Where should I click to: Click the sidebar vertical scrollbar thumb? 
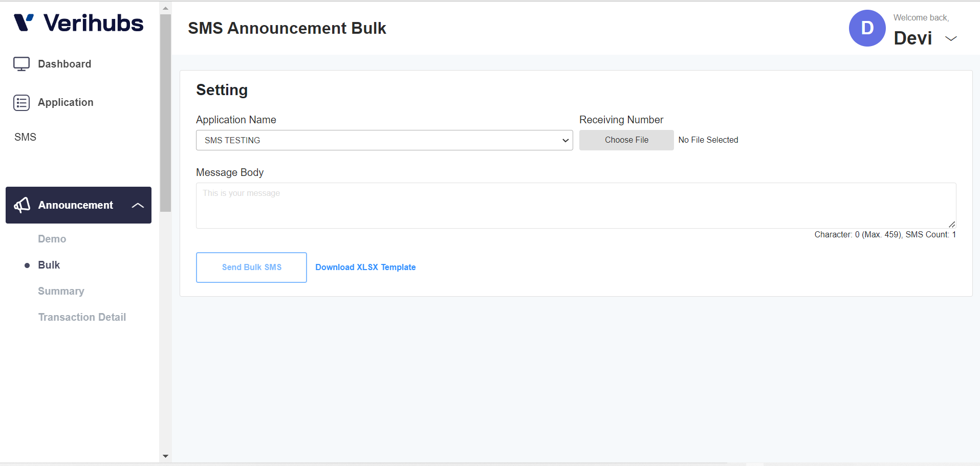point(165,113)
